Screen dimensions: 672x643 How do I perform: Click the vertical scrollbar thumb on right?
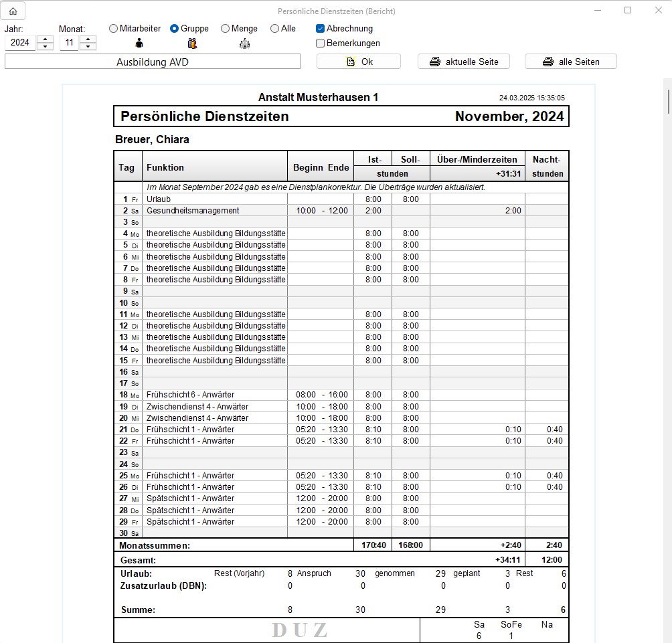667,100
